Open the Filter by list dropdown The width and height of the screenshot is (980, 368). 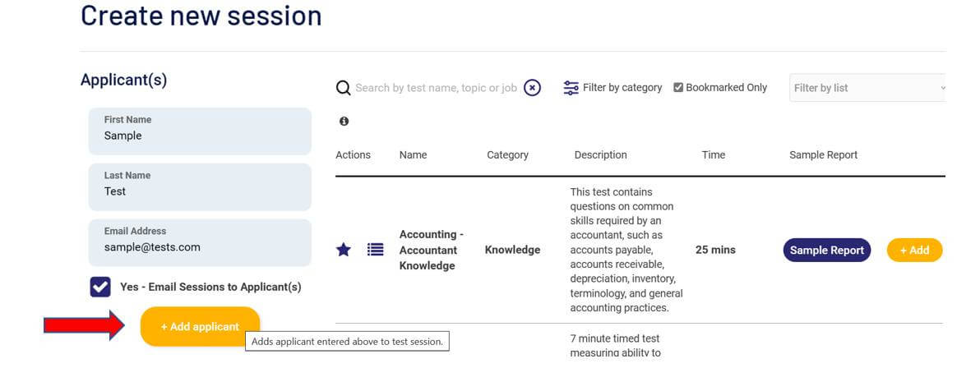867,87
